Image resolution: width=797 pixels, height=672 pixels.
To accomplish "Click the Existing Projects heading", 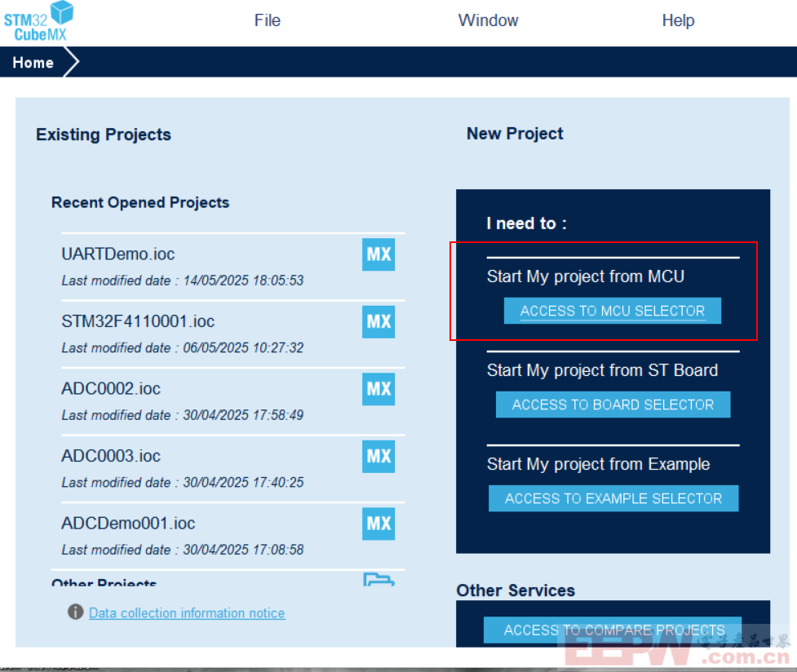I will pos(103,135).
